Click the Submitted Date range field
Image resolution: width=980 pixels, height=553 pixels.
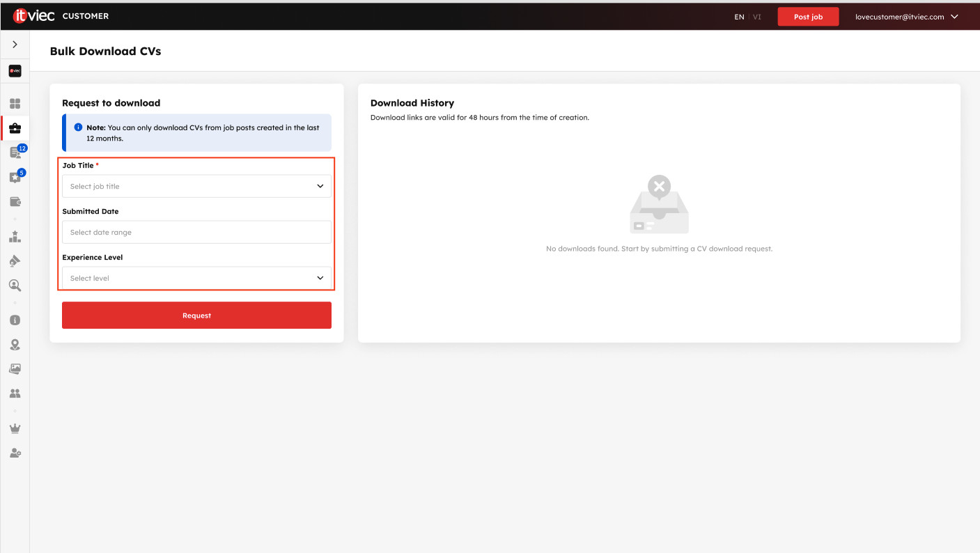click(x=196, y=232)
